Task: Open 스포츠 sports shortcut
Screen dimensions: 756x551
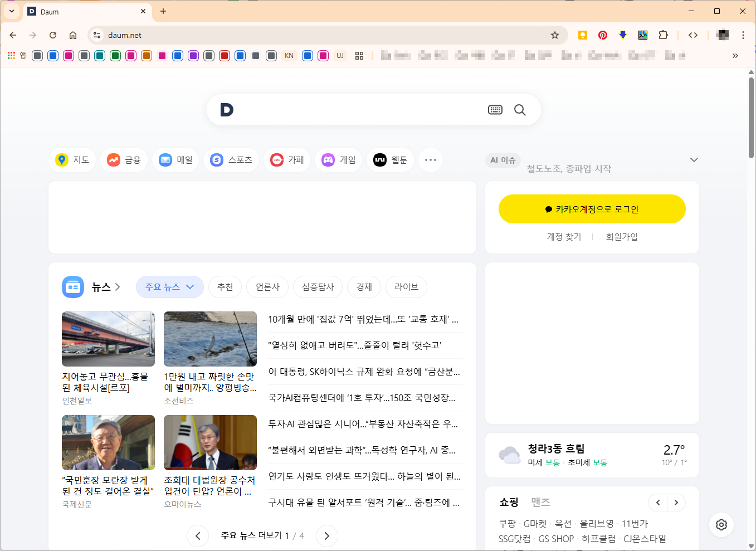Action: (231, 160)
